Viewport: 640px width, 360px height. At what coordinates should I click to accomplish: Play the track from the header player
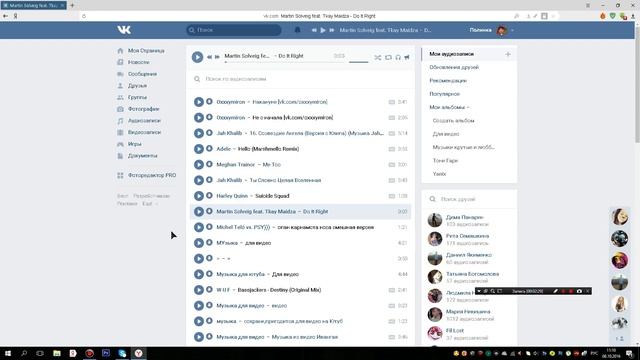pos(323,30)
